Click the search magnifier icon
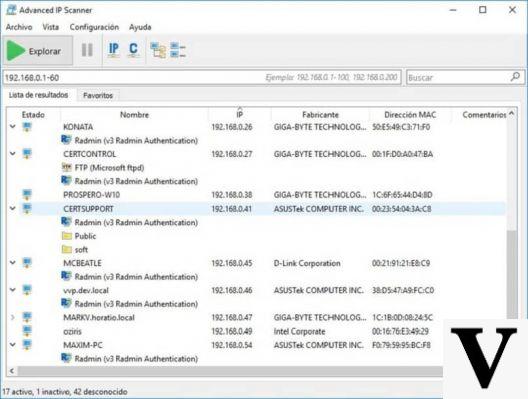 pos(515,77)
